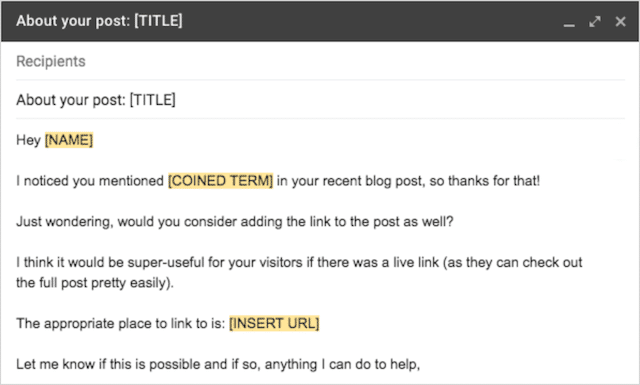
Task: Click the 'the full post pretty easily' line
Action: click(x=95, y=283)
